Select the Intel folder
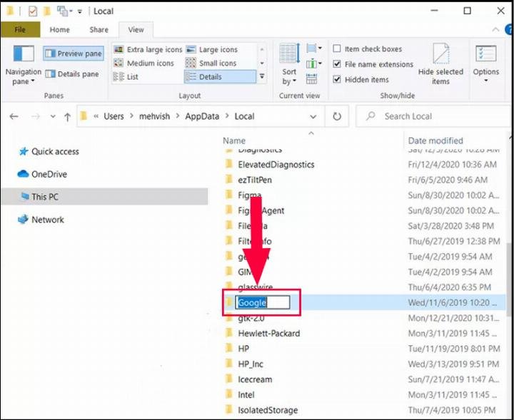514x420 pixels. [246, 395]
